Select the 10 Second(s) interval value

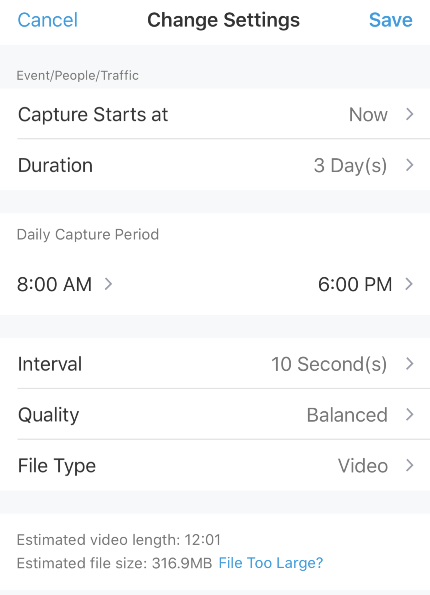(x=329, y=364)
